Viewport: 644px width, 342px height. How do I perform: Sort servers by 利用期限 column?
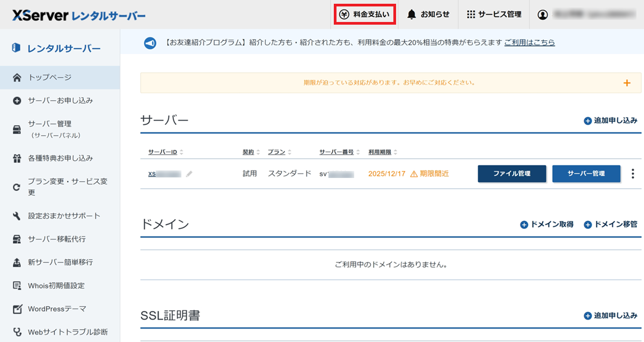(x=383, y=152)
